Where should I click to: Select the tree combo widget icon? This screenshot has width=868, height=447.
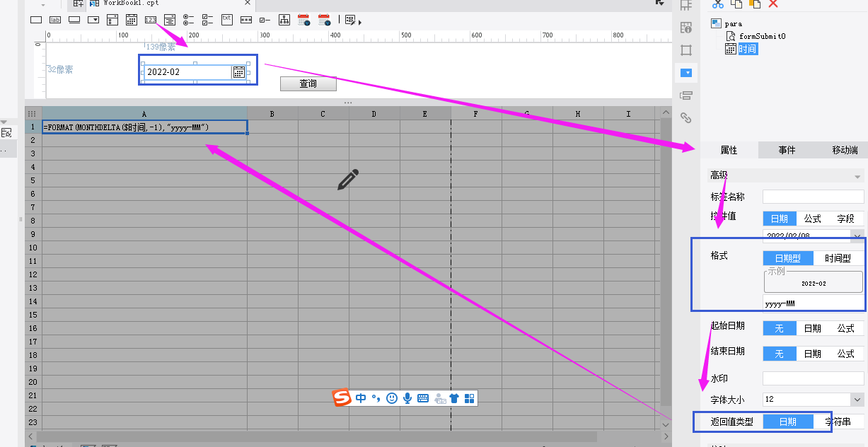pyautogui.click(x=170, y=20)
